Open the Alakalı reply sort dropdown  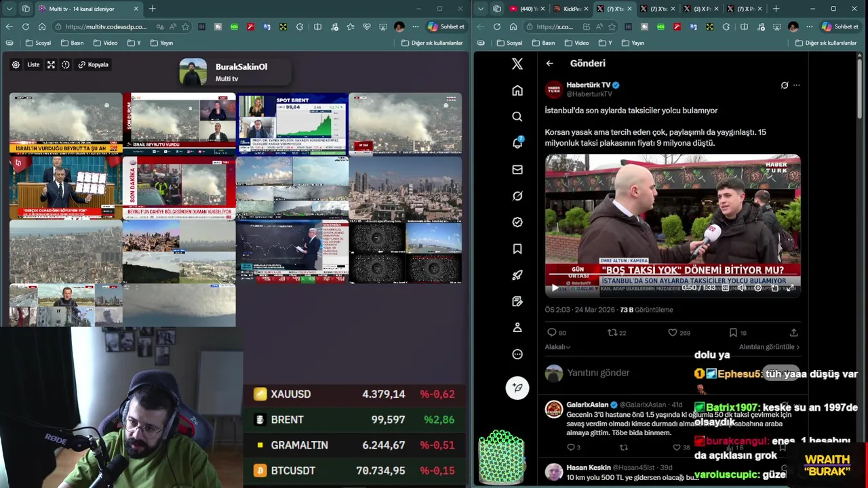557,347
